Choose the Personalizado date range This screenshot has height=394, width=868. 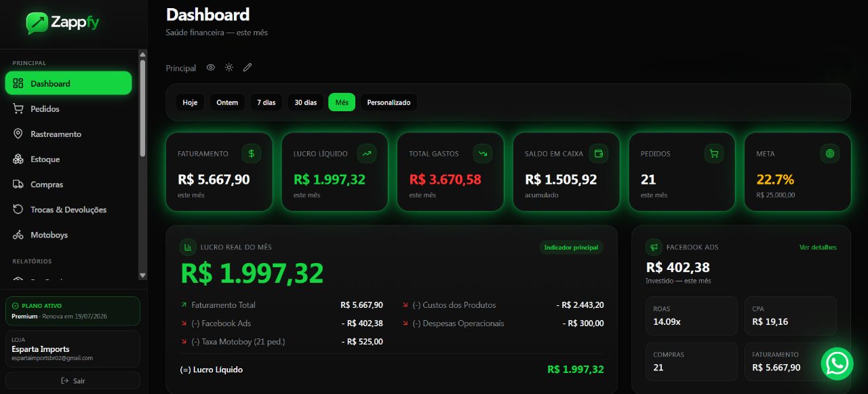click(389, 102)
